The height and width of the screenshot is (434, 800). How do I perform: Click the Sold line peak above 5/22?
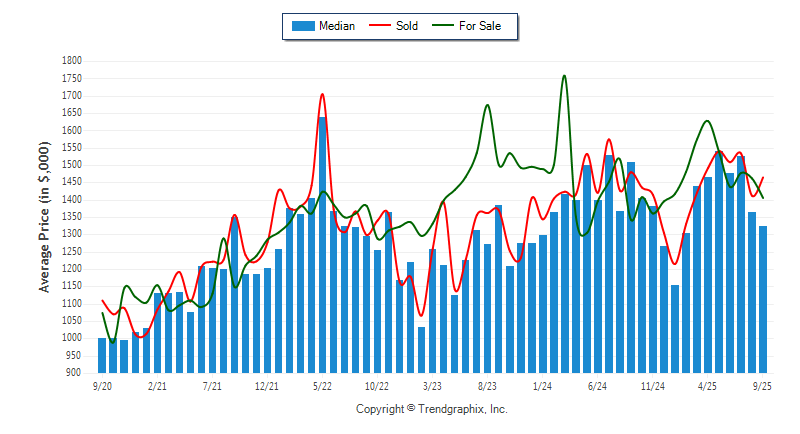[322, 94]
